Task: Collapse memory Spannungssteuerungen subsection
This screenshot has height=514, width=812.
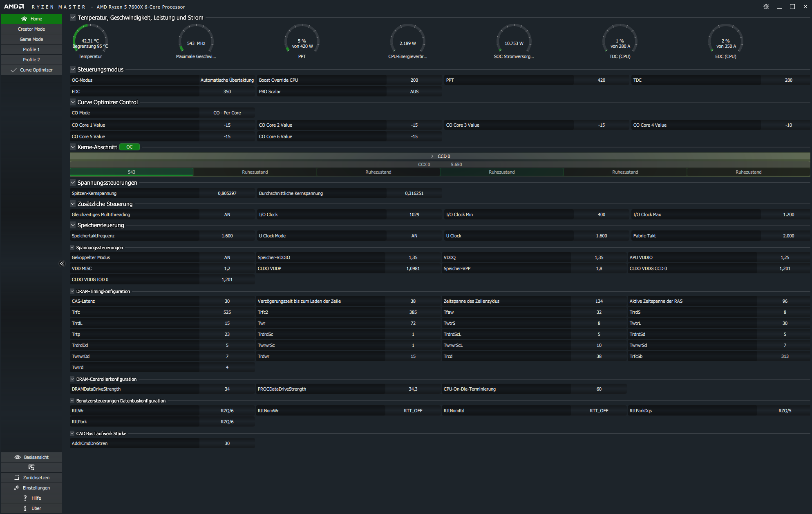Action: point(72,248)
